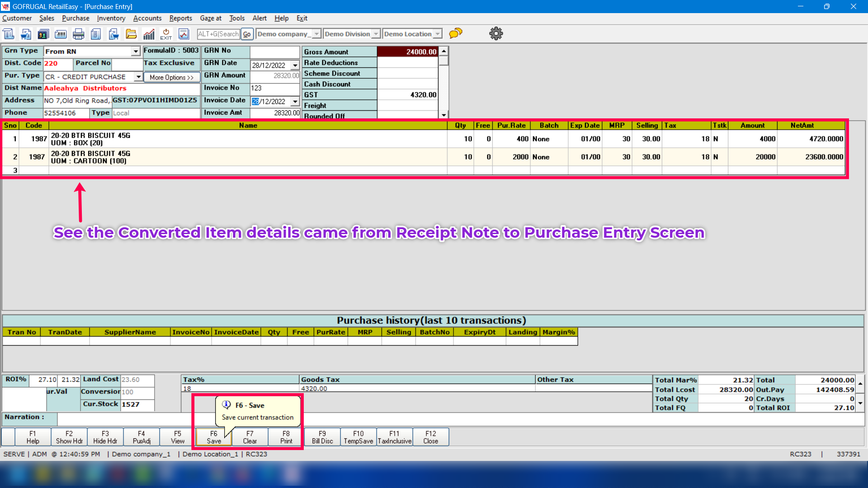Expand the Grn Type dropdown

pyautogui.click(x=136, y=52)
